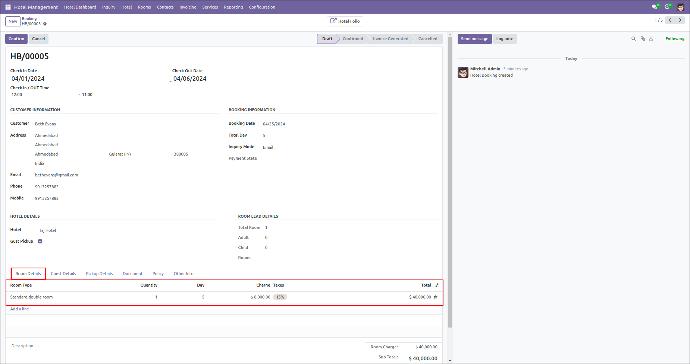690x364 pixels.
Task: Open the Contacts menu
Action: [165, 7]
